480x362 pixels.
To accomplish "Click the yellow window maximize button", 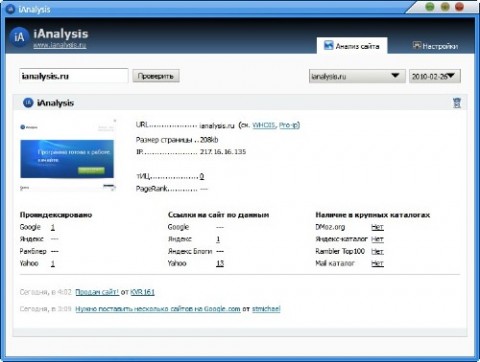I will (445, 7).
